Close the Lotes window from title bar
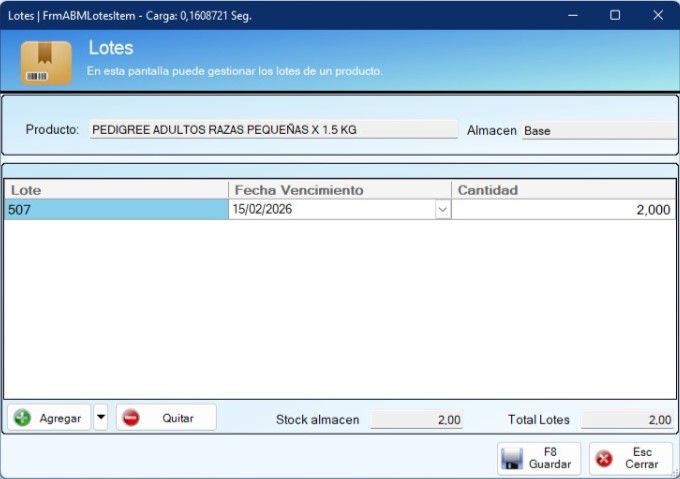This screenshot has height=479, width=680. click(657, 15)
